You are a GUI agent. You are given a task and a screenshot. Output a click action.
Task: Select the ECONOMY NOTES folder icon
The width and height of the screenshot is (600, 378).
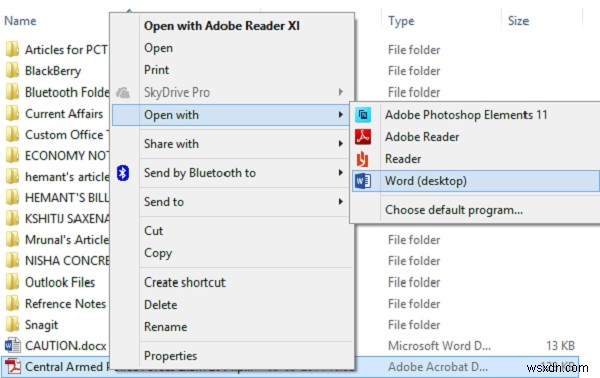pyautogui.click(x=12, y=156)
